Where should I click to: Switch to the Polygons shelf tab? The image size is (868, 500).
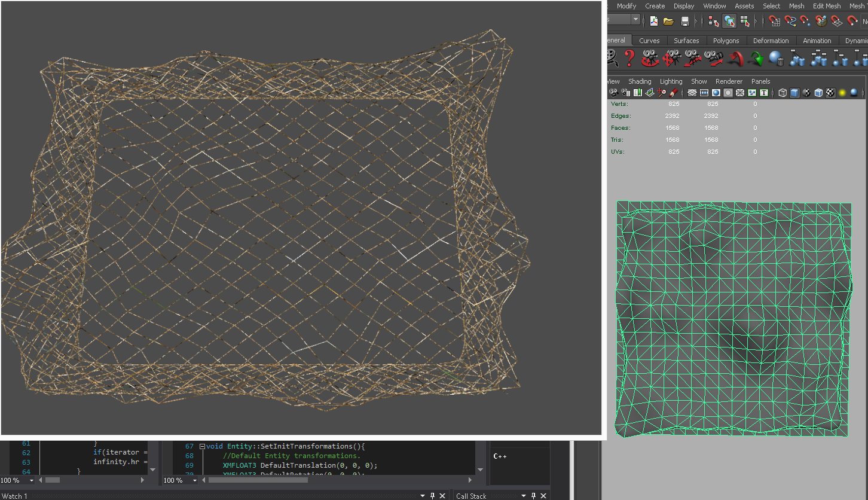click(726, 41)
